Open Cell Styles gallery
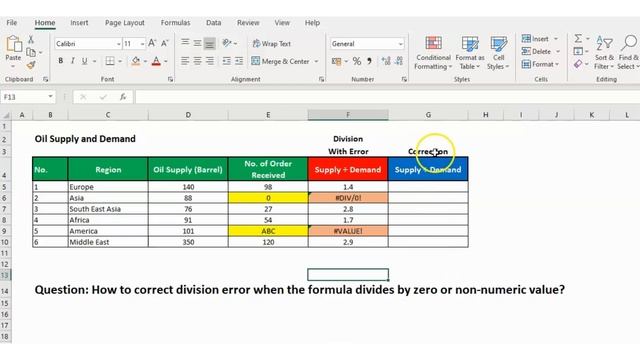The width and height of the screenshot is (640, 360). point(498,53)
